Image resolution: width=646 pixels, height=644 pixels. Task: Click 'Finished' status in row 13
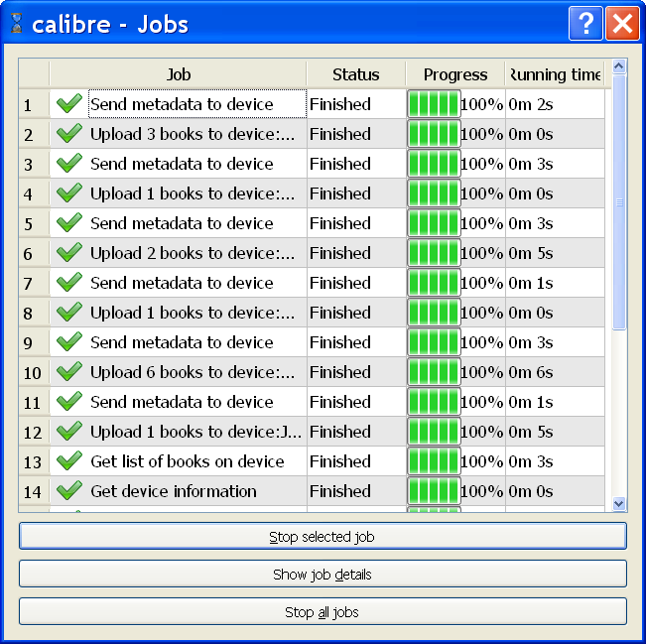click(340, 461)
